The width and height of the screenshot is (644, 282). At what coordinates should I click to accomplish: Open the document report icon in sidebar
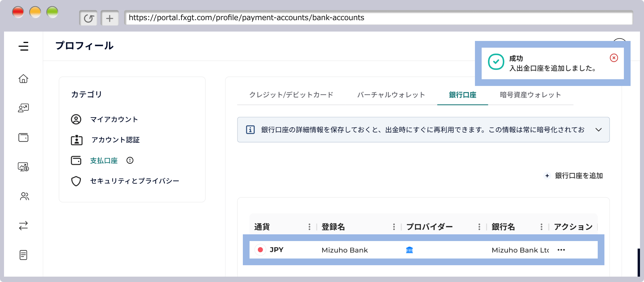click(23, 255)
